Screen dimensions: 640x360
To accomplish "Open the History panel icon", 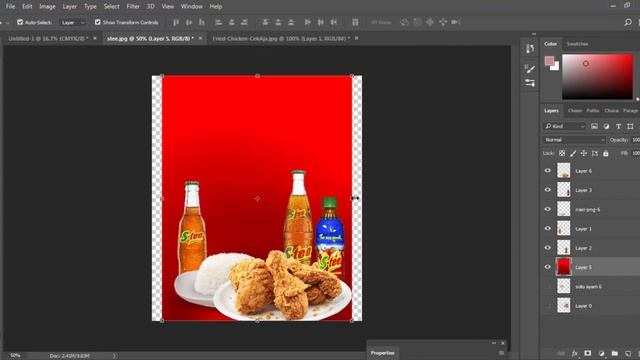I will 530,49.
